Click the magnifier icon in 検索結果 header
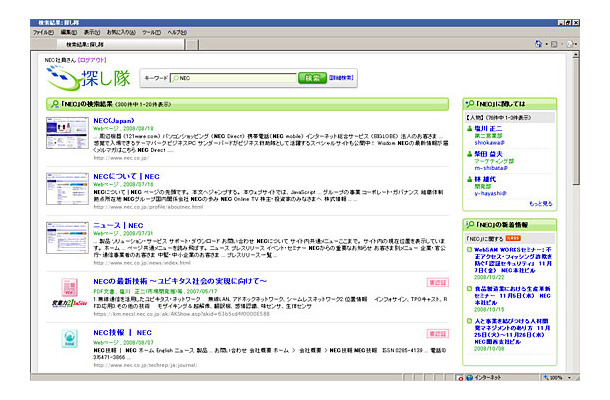The height and width of the screenshot is (400, 610). (55, 104)
